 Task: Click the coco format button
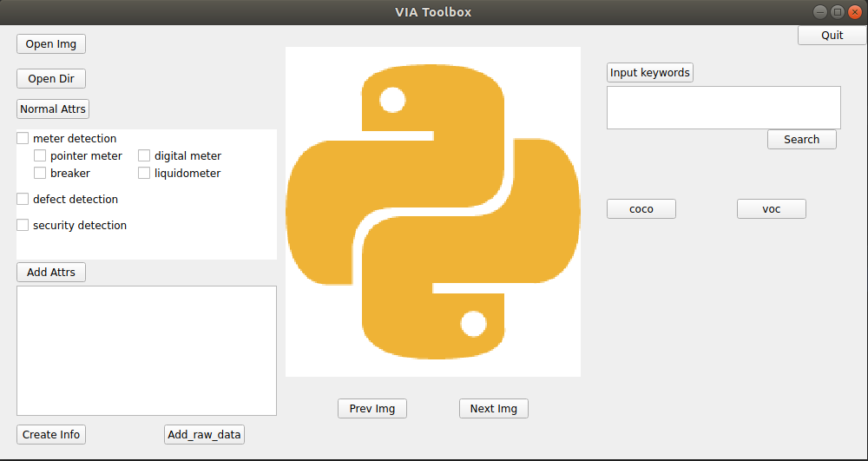(641, 209)
